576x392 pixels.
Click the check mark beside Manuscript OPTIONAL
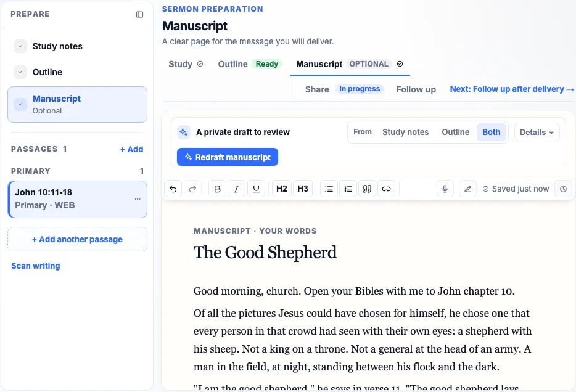click(400, 64)
